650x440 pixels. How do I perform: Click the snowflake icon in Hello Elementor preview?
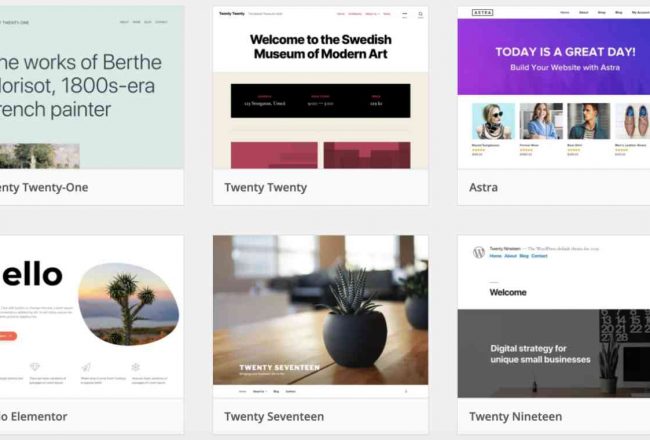point(136,367)
